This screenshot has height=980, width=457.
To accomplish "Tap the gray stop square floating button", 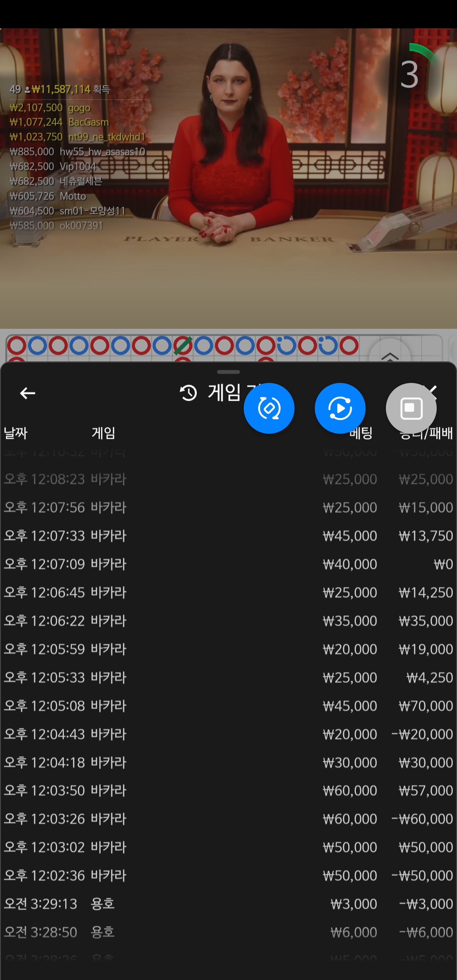I will [411, 408].
